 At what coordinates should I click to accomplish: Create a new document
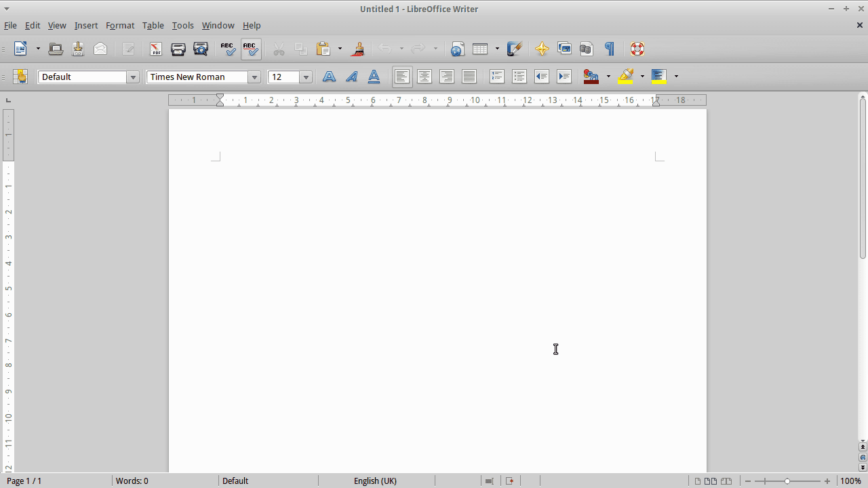click(x=20, y=49)
